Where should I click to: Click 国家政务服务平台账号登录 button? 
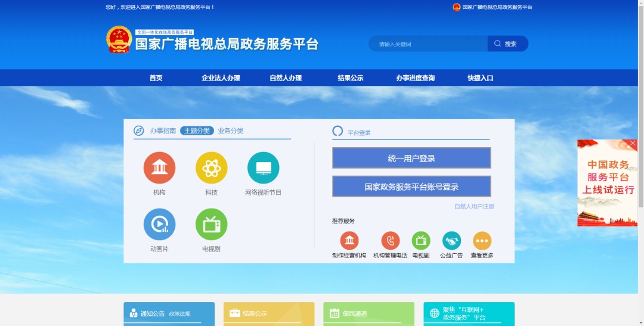(411, 187)
